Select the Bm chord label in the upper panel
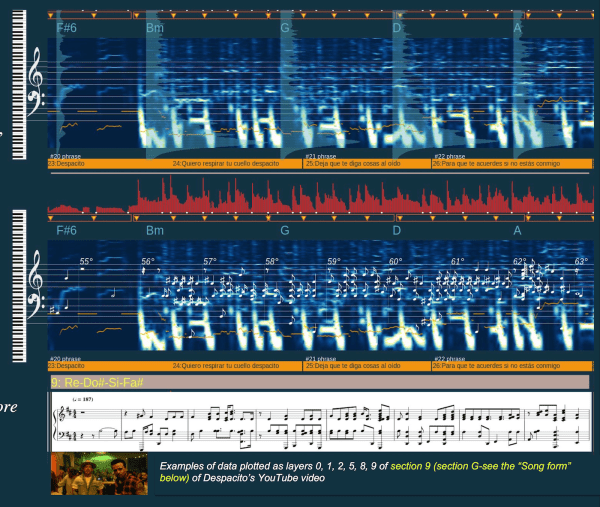This screenshot has width=600, height=507. point(154,28)
